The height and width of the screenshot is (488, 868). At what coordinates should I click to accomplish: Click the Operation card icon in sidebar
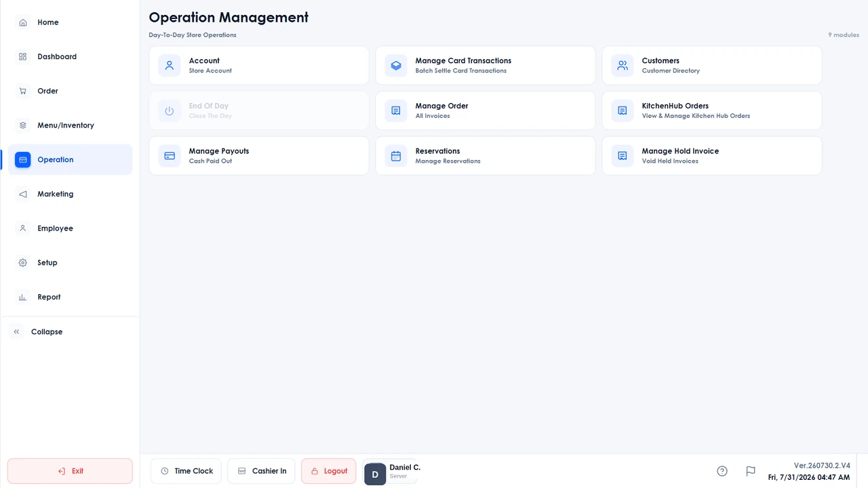coord(23,160)
